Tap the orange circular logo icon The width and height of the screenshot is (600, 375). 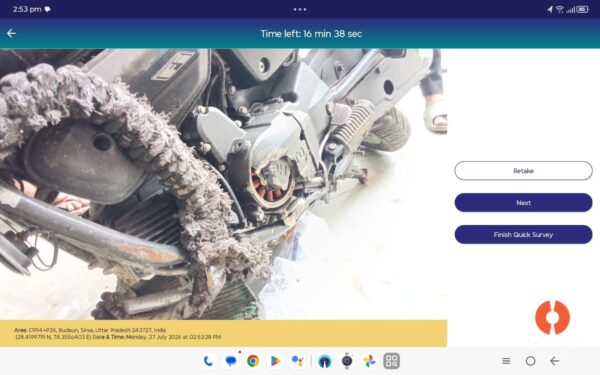pos(552,317)
